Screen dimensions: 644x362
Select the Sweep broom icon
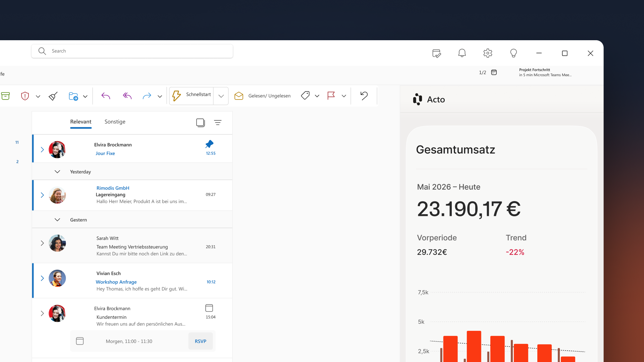pyautogui.click(x=53, y=96)
